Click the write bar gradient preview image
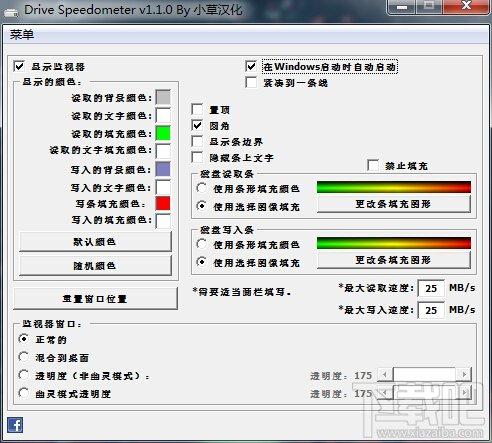This screenshot has height=443, width=492. (394, 243)
